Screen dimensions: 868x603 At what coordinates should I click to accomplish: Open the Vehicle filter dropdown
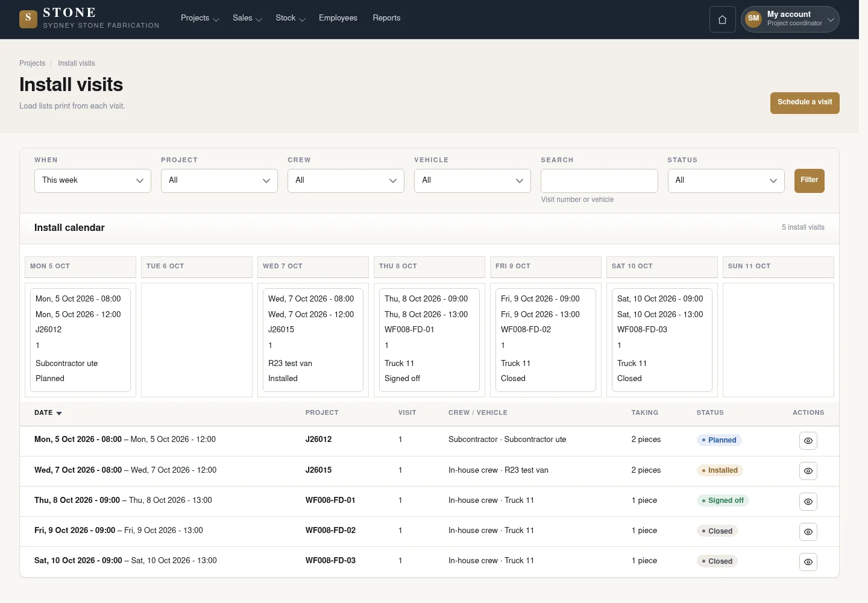[x=473, y=181]
